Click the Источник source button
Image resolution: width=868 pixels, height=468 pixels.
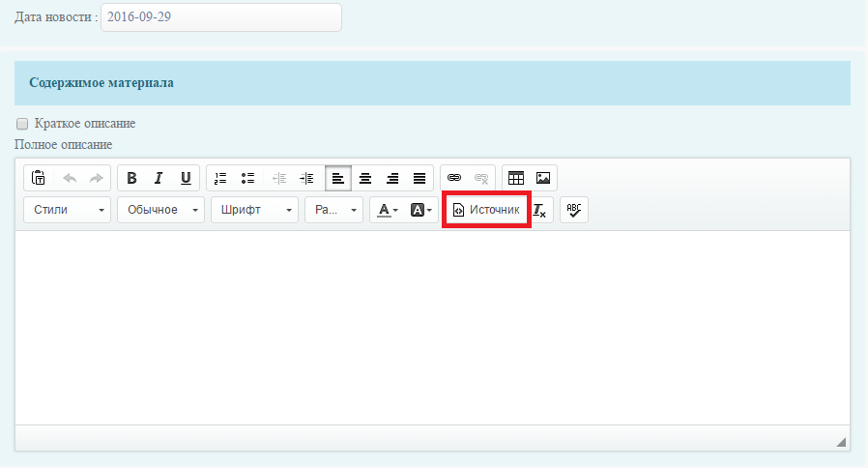486,210
